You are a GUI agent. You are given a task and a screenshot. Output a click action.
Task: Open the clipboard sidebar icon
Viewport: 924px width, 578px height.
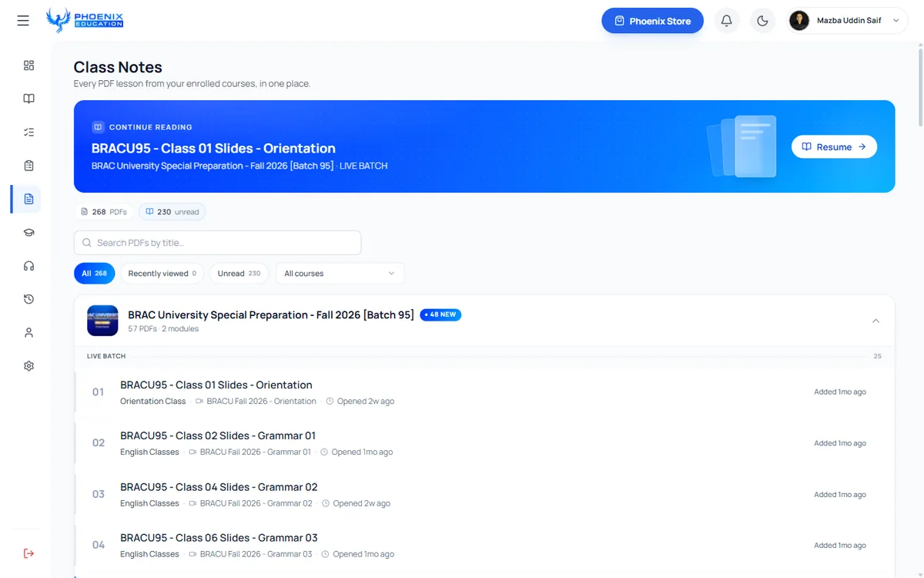[28, 166]
